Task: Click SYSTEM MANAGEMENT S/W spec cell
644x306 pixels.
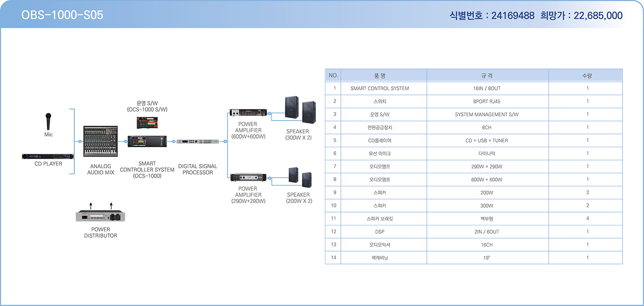Action: 487,114
